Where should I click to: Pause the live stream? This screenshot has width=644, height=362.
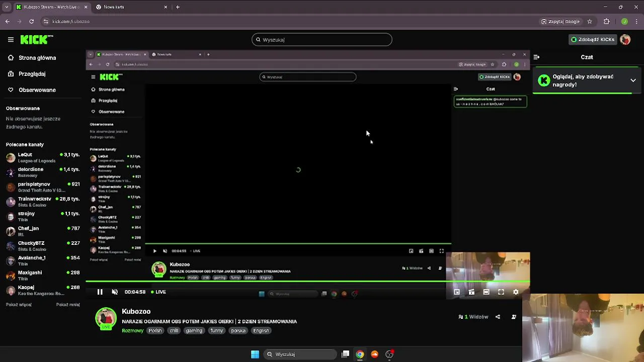click(x=100, y=292)
